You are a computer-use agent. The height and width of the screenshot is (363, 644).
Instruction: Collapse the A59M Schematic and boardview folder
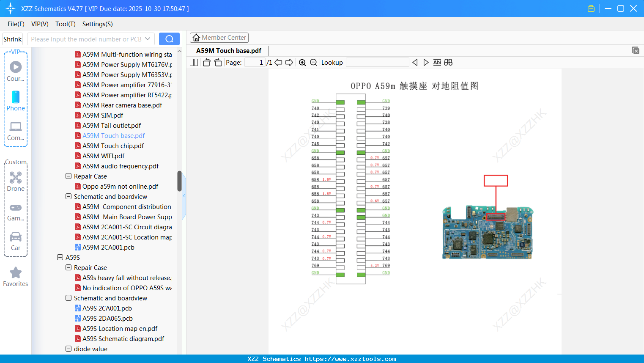(69, 196)
